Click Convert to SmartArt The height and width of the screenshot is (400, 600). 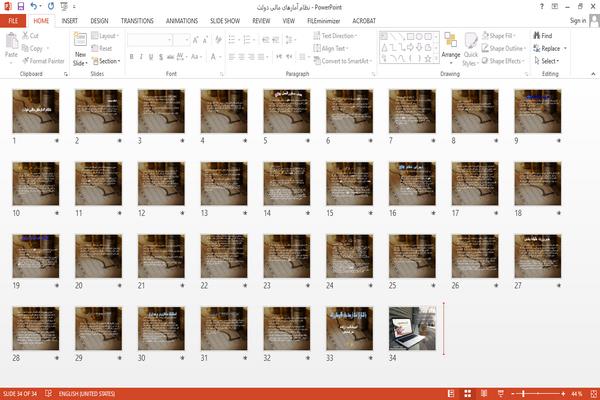tap(343, 61)
